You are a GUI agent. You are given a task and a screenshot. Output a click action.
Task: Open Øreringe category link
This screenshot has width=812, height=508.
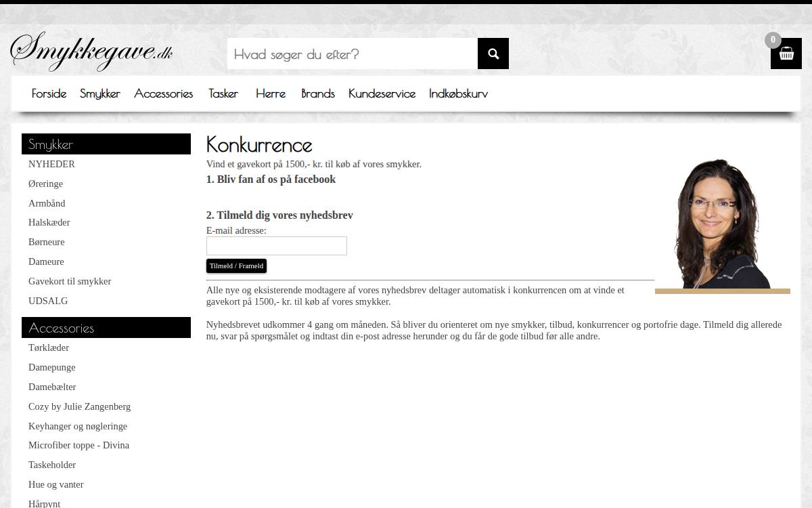45,184
